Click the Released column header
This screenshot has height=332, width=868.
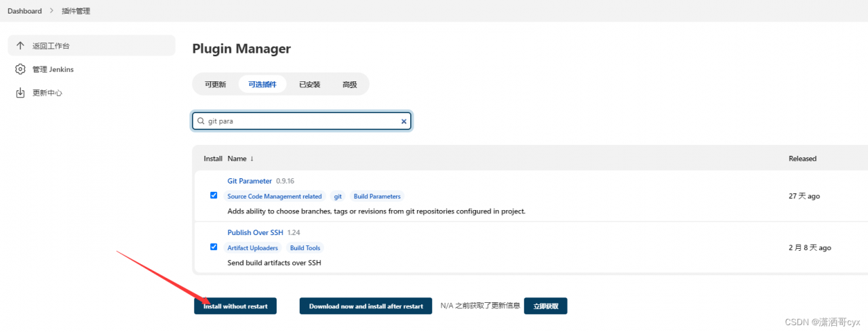[802, 159]
